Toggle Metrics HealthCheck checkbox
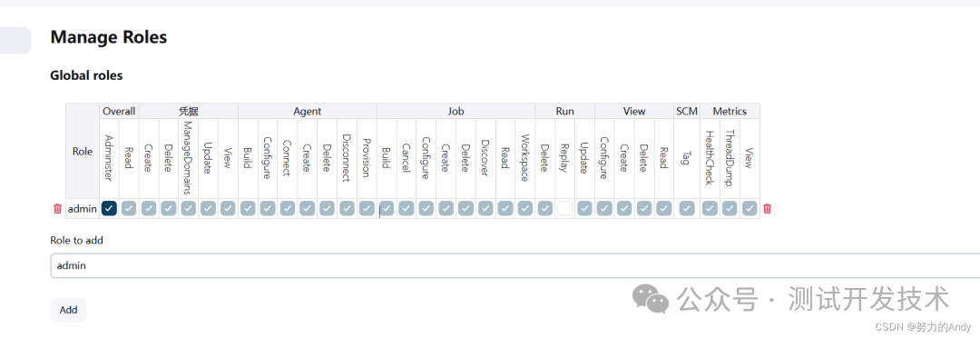 coord(710,208)
